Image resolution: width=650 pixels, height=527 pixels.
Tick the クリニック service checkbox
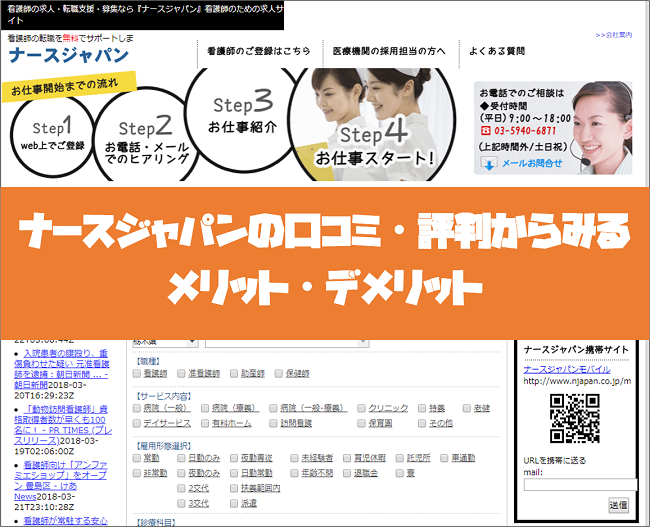[361, 408]
